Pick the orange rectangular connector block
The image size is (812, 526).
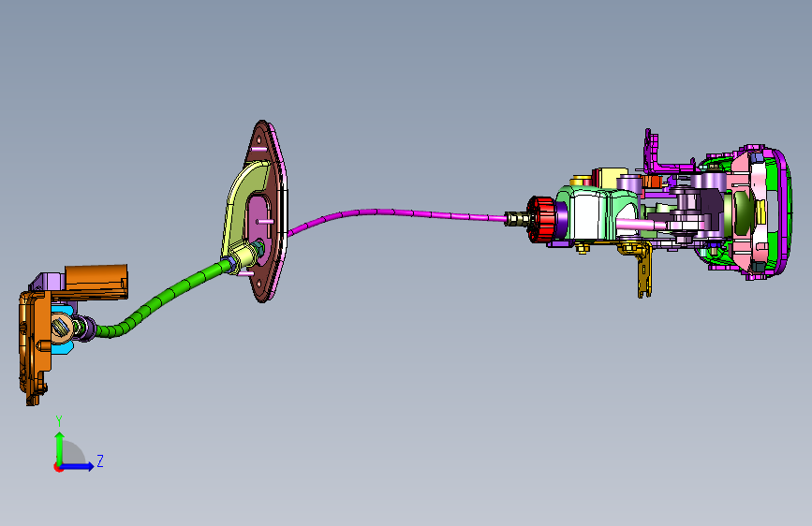pyautogui.click(x=96, y=282)
